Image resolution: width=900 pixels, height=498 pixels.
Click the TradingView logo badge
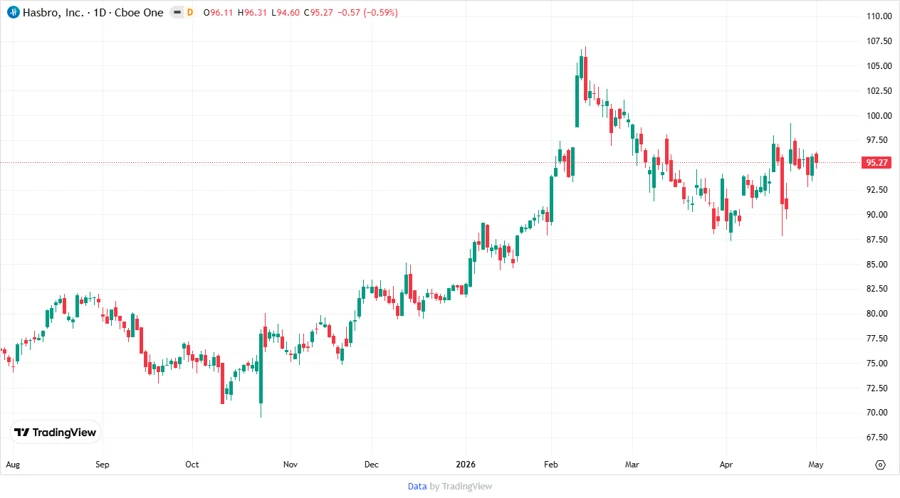point(55,433)
